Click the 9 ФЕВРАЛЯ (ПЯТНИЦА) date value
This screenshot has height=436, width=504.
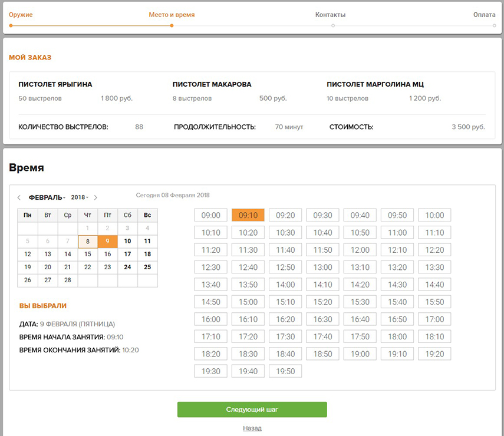[77, 324]
